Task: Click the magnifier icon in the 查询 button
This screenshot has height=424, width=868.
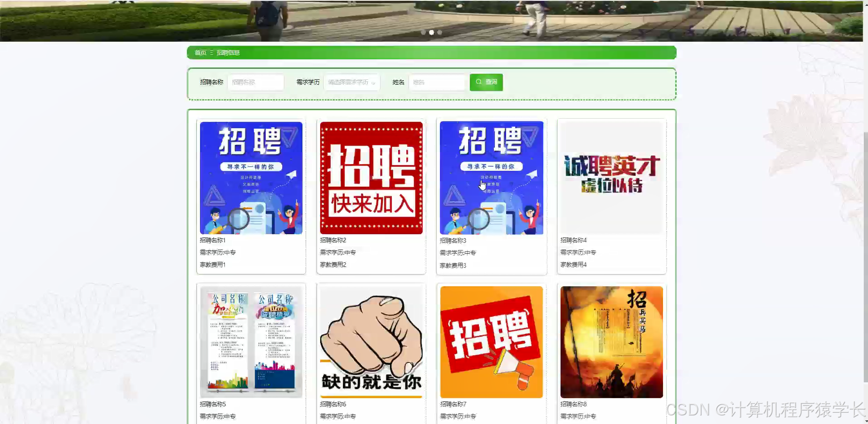Action: click(478, 82)
